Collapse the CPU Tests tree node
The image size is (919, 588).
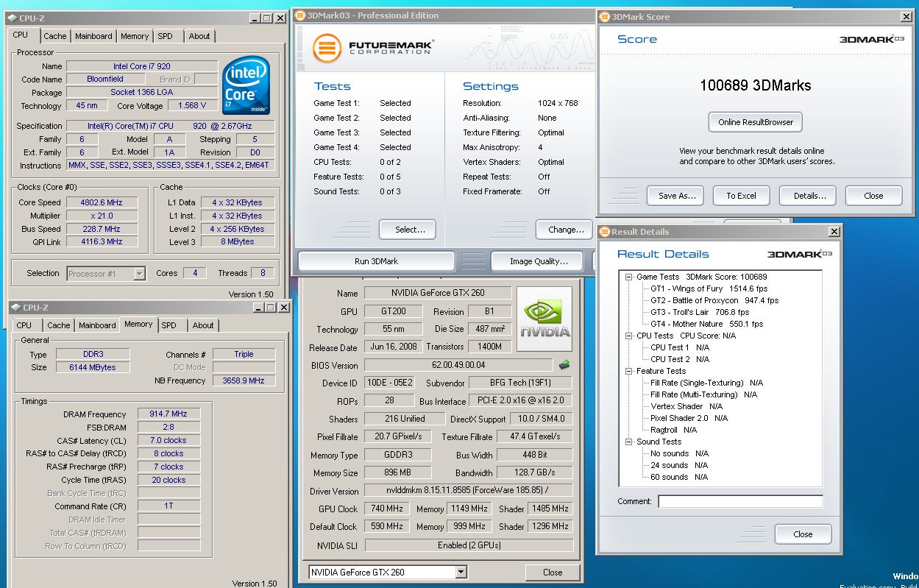coord(629,336)
